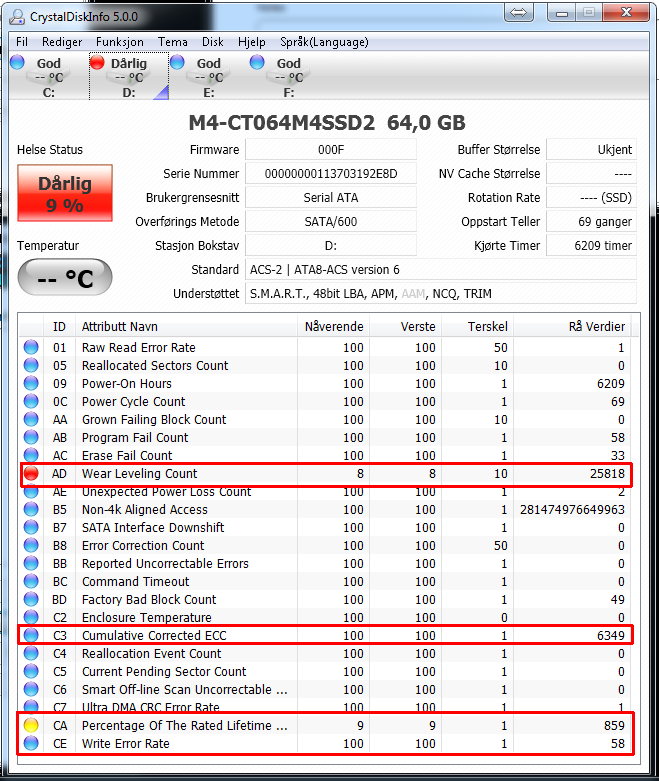Click the blue status orb for disk F:

(258, 62)
